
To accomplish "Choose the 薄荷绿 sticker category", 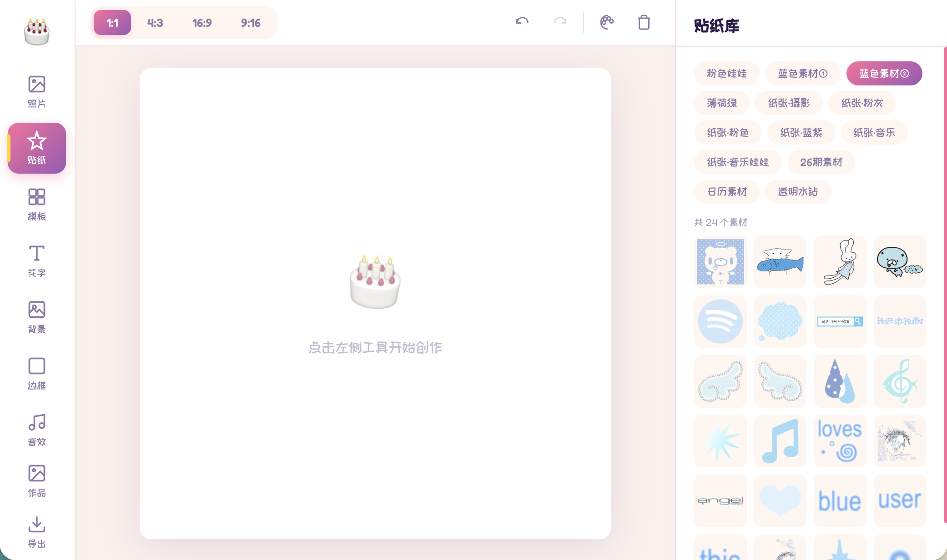I will tap(721, 103).
